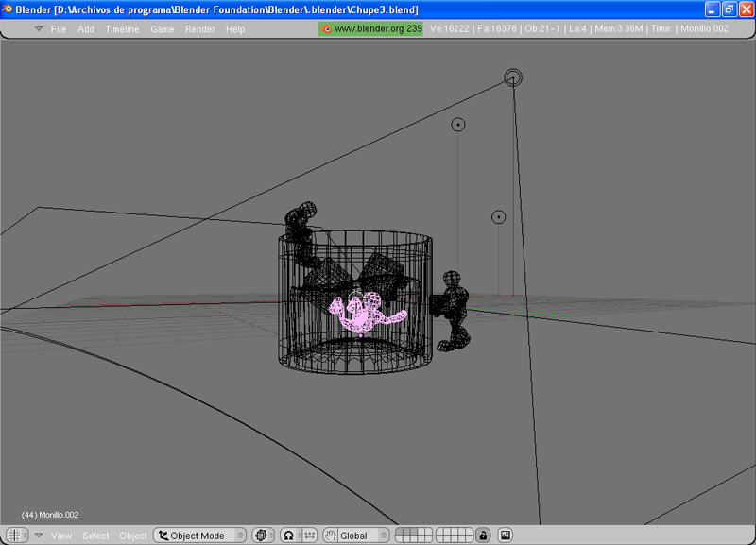Toggle the last layer button in second group

[469, 538]
